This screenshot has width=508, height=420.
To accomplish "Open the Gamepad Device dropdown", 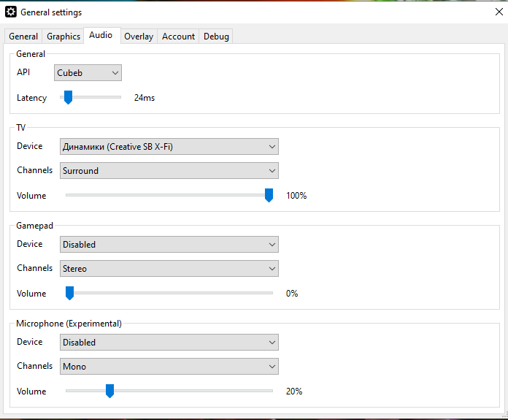I will 169,245.
